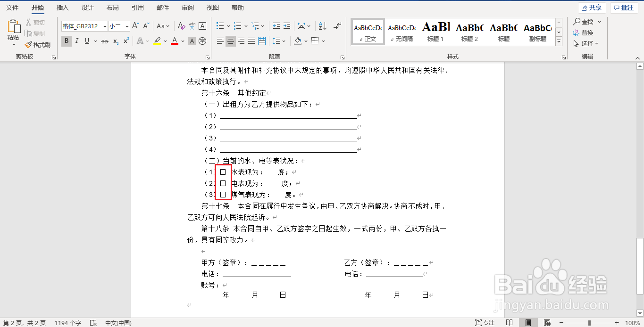Click the zoom slider handle in status bar
644x327 pixels.
coord(589,323)
